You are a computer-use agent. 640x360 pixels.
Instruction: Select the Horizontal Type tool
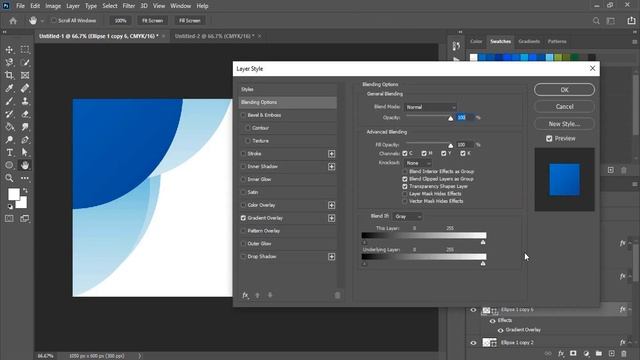point(9,152)
